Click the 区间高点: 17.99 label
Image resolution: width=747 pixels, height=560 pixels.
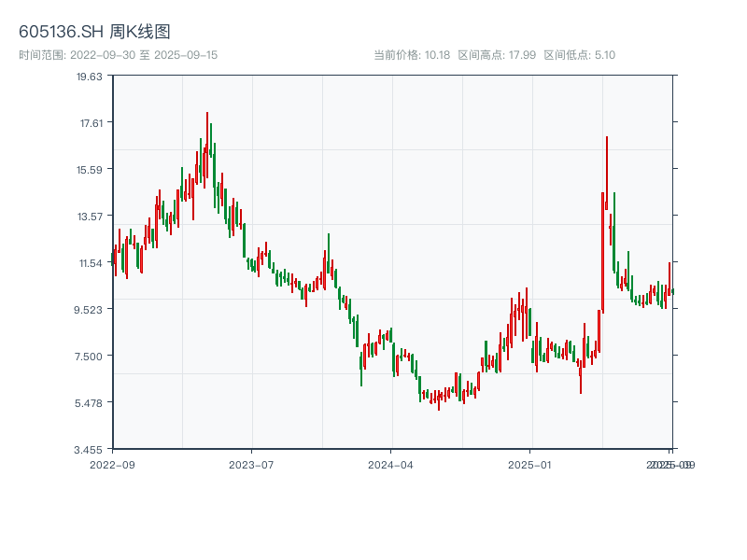pyautogui.click(x=497, y=55)
